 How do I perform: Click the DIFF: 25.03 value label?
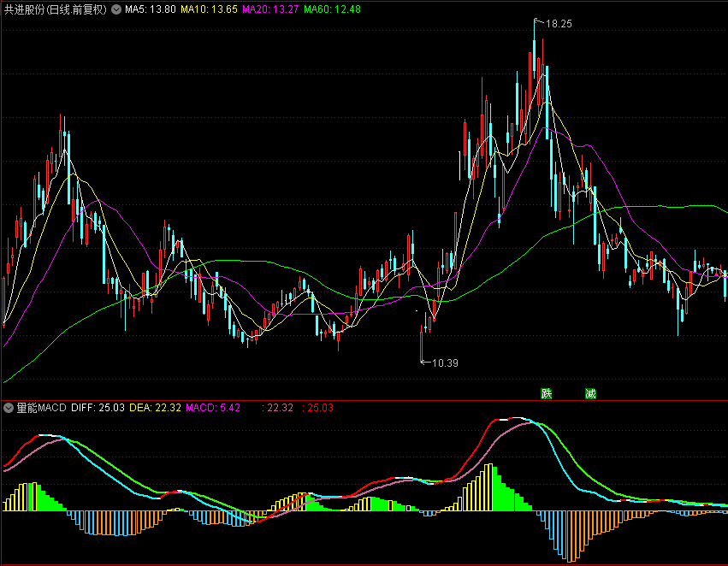98,408
